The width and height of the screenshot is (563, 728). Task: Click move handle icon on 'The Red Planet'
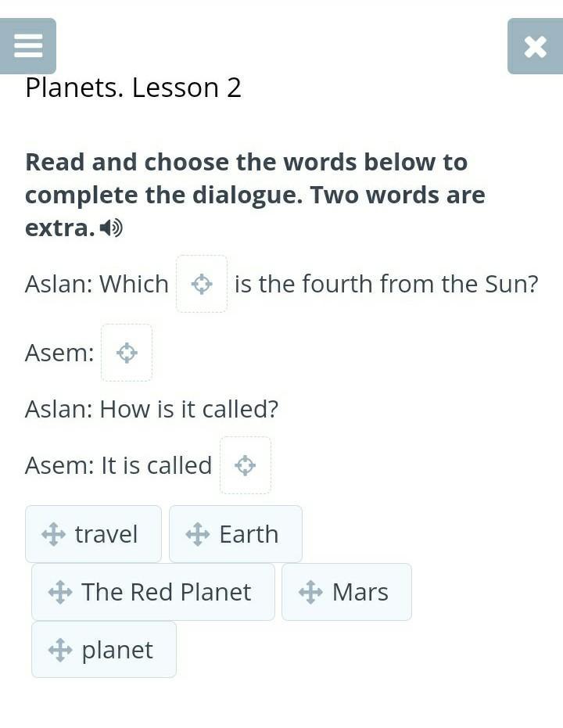click(x=60, y=593)
